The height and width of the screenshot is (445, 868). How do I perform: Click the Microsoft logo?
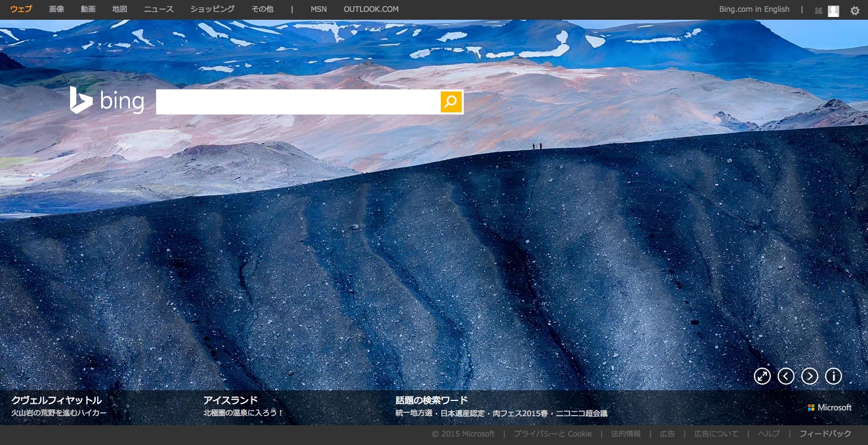coord(830,407)
